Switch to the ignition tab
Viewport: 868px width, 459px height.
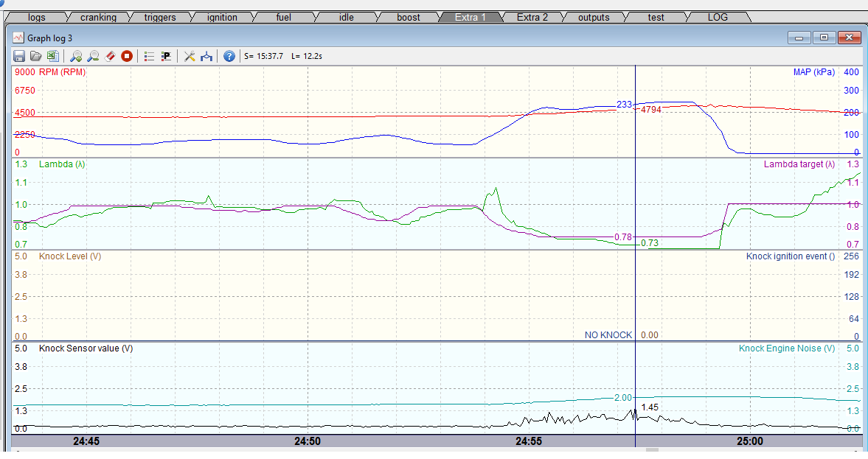222,17
